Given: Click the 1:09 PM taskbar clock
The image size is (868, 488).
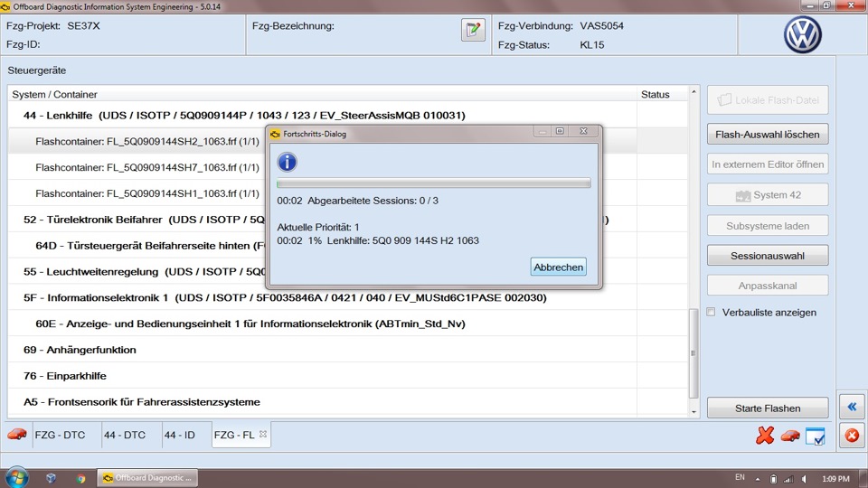Looking at the screenshot, I should tap(835, 479).
